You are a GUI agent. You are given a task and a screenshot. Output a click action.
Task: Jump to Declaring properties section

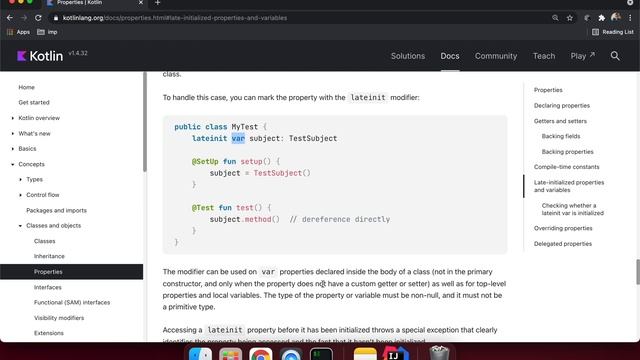562,105
